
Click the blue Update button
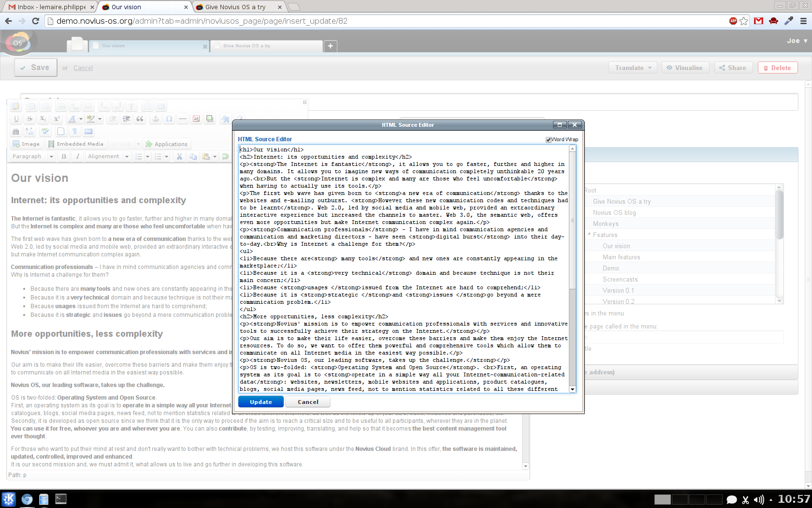point(261,402)
